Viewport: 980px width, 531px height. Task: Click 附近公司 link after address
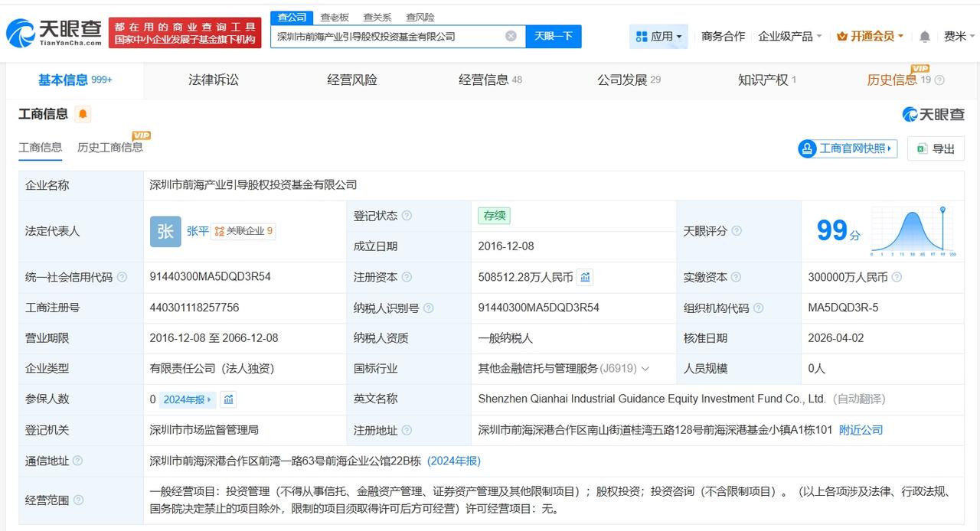coord(861,430)
